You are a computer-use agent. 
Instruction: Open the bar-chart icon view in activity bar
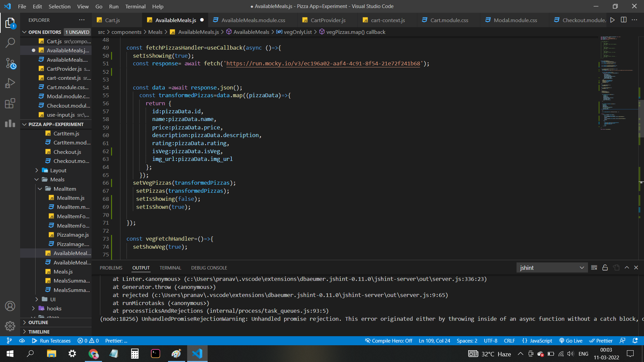pos(10,123)
